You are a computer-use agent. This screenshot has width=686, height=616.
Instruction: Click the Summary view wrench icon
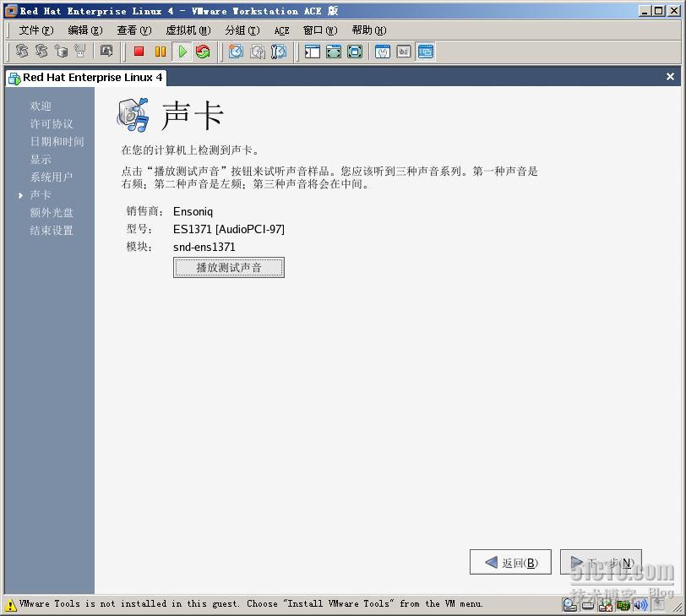(x=383, y=52)
